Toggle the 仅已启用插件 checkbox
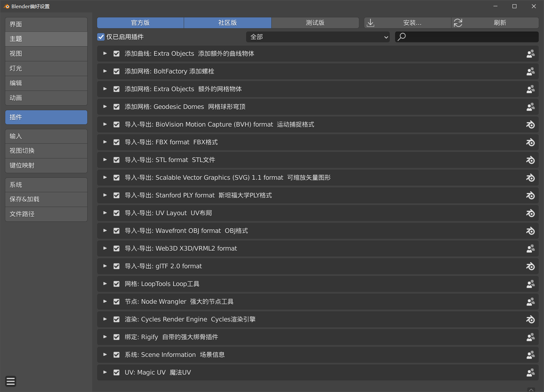Image resolution: width=544 pixels, height=392 pixels. point(101,37)
